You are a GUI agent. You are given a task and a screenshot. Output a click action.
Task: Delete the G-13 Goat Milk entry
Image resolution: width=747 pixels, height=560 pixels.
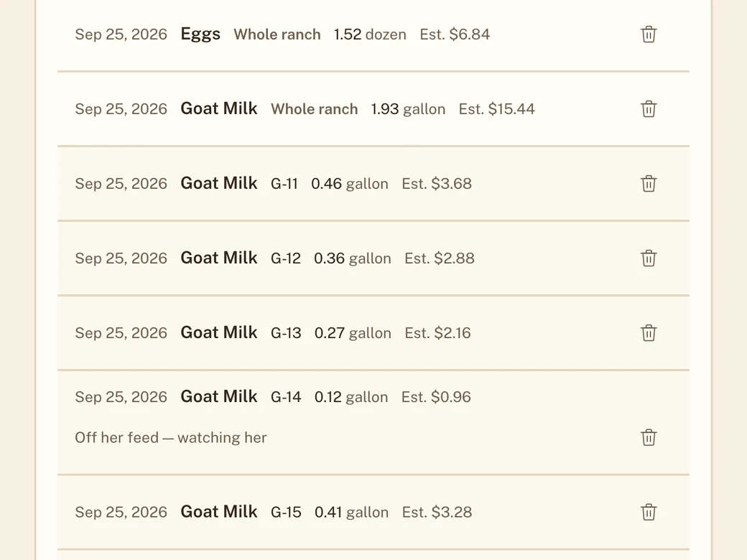pos(649,333)
